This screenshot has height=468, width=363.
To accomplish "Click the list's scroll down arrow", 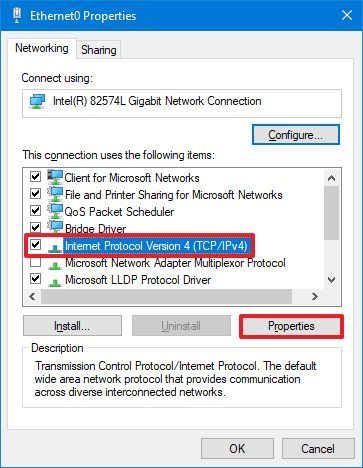I will coord(331,280).
